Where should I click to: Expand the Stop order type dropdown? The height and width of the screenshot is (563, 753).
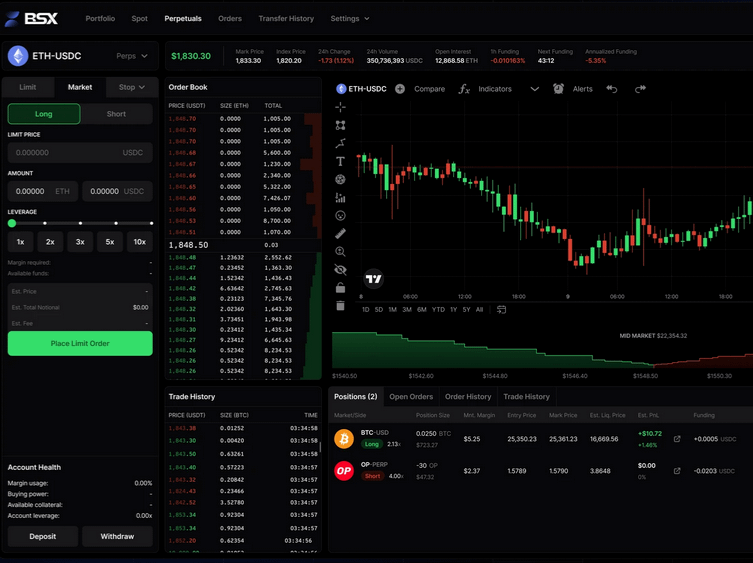(132, 87)
